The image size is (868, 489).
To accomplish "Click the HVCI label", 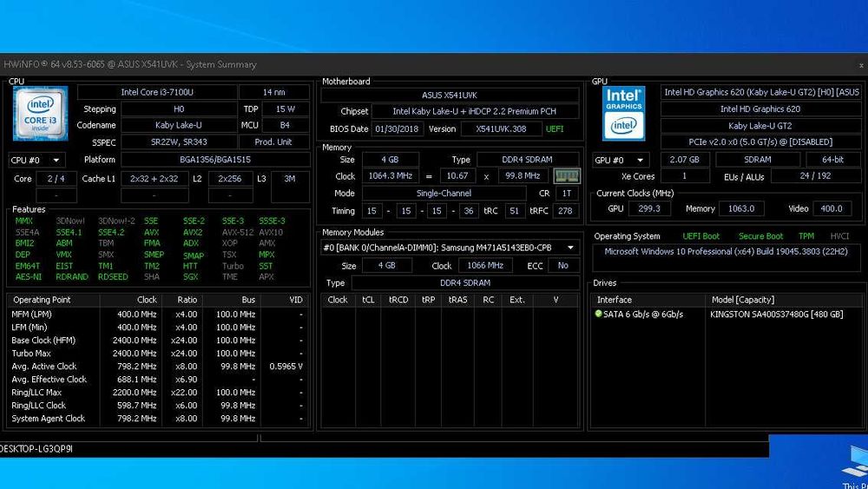I will click(x=839, y=236).
